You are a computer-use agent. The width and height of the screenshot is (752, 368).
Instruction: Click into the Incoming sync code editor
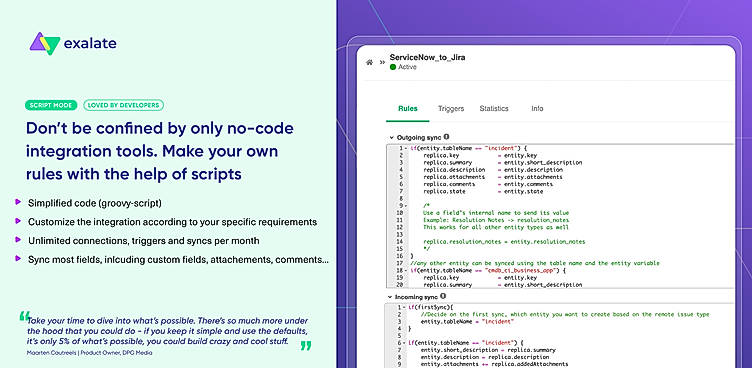coord(560,335)
